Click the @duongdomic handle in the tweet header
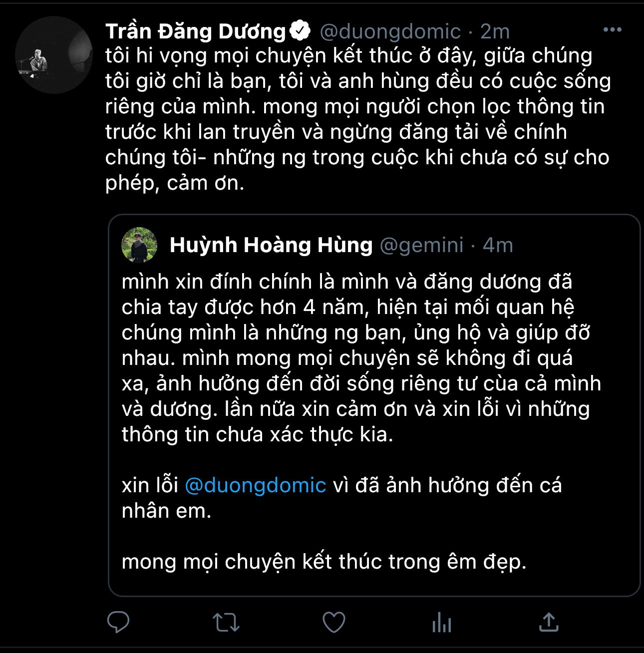Viewport: 644px width, 653px height. tap(390, 31)
